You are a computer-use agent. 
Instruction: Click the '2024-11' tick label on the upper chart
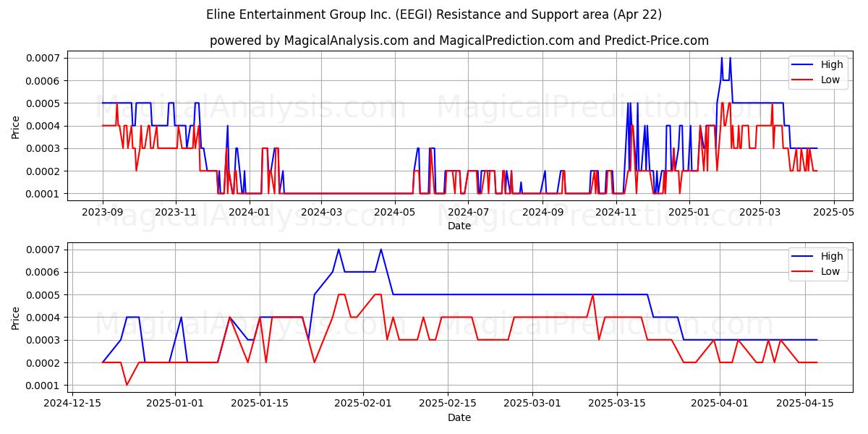tap(615, 213)
